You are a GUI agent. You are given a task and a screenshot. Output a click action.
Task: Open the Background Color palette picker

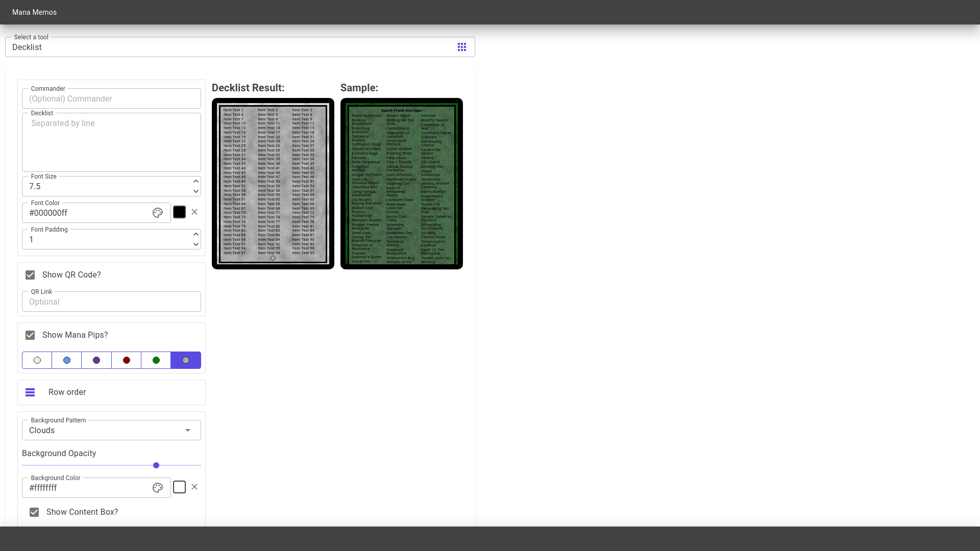(158, 488)
